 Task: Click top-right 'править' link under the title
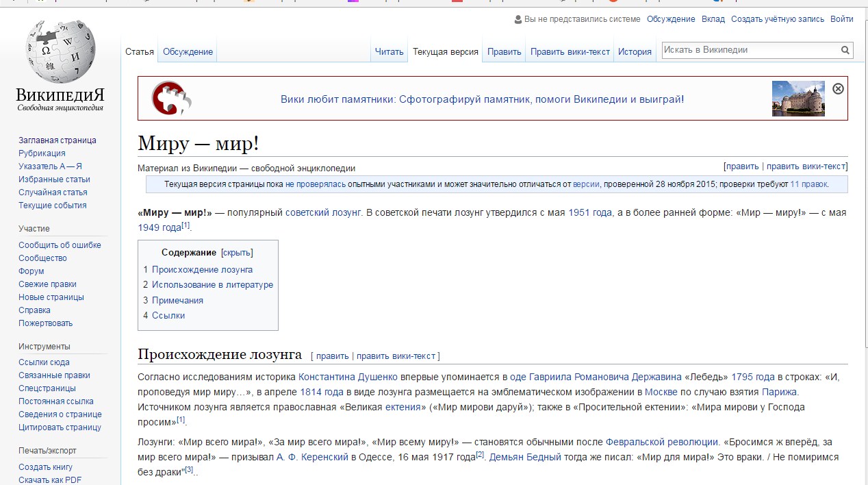pyautogui.click(x=743, y=166)
